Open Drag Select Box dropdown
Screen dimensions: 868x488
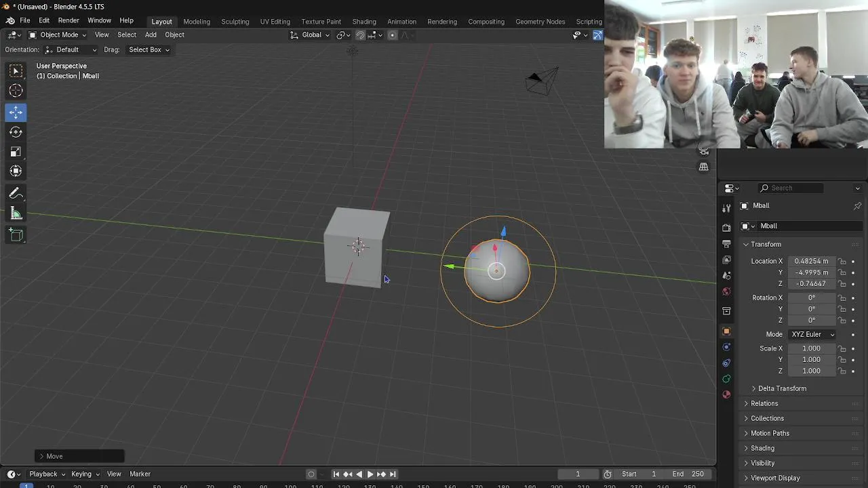[x=149, y=50]
